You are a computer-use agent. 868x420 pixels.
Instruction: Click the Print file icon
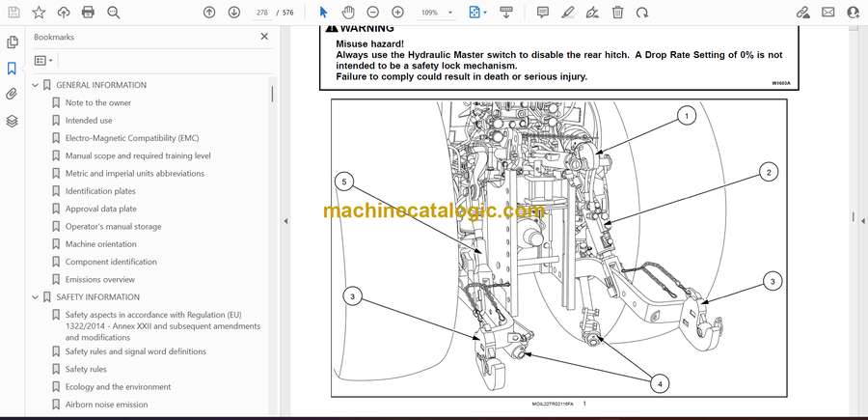[88, 13]
